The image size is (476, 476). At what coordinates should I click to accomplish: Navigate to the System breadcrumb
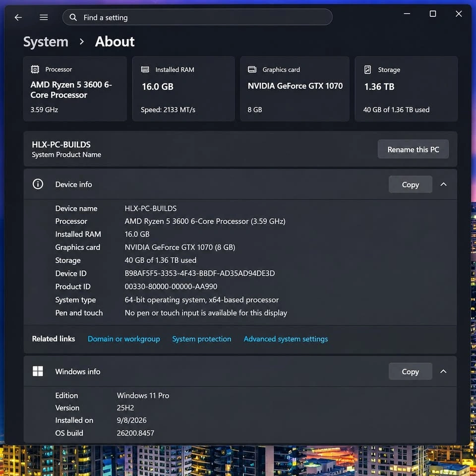[x=46, y=42]
